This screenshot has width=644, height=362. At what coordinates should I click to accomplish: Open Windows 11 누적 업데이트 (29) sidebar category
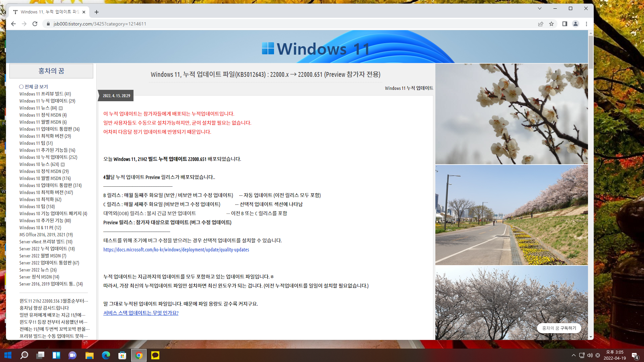pyautogui.click(x=47, y=101)
